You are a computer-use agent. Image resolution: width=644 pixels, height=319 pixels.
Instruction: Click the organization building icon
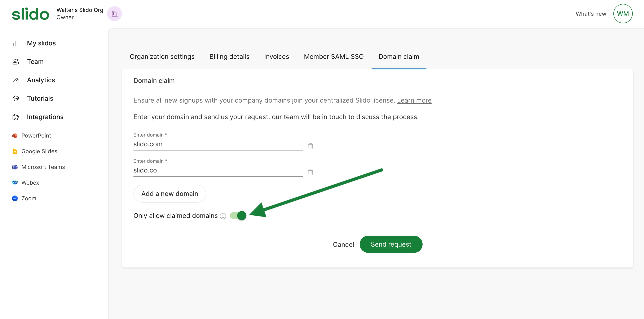(114, 14)
